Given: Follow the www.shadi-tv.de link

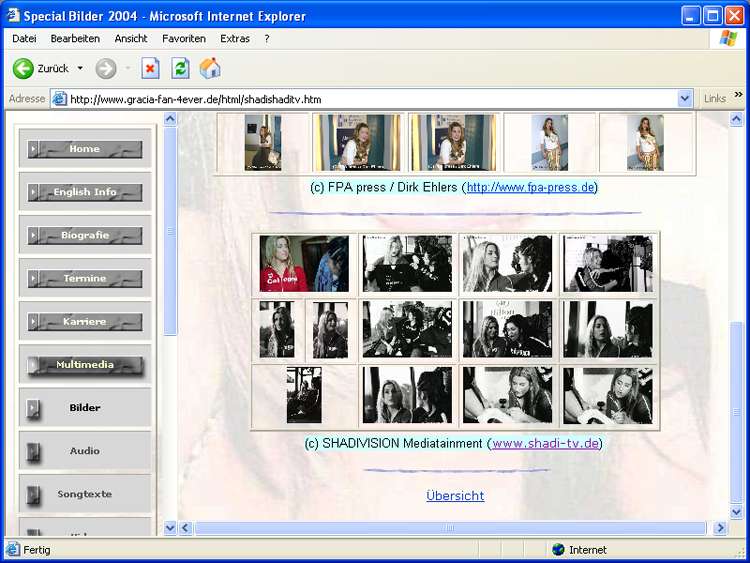Looking at the screenshot, I should click(x=545, y=443).
